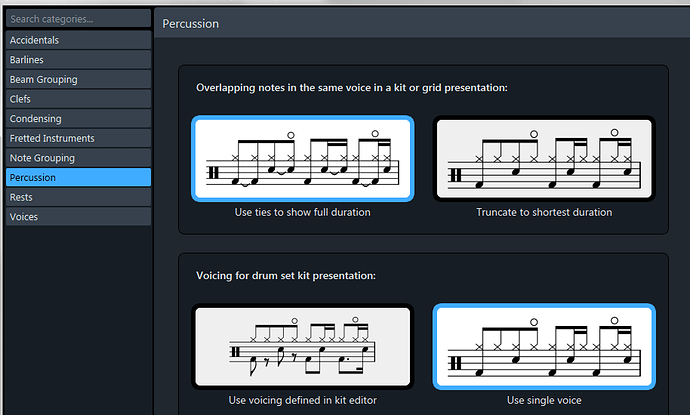Select 'Use single voice' notation image
Image resolution: width=690 pixels, height=415 pixels.
[543, 347]
